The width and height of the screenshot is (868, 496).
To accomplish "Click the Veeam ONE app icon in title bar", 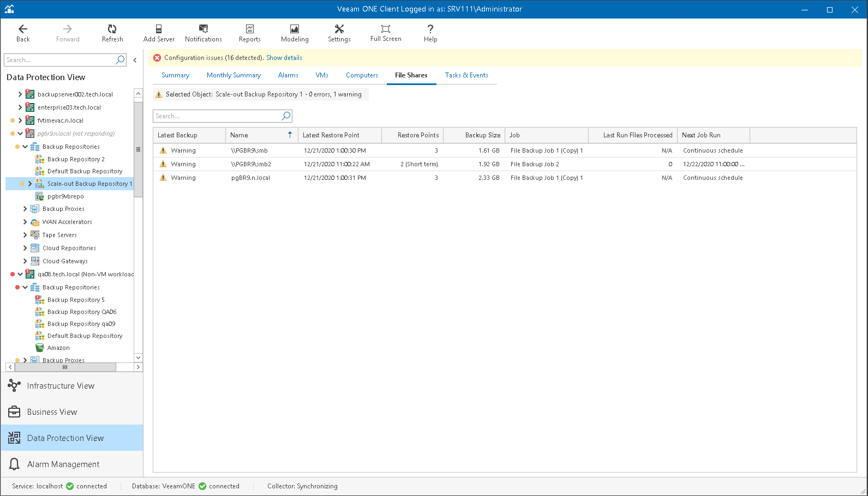I will point(9,9).
